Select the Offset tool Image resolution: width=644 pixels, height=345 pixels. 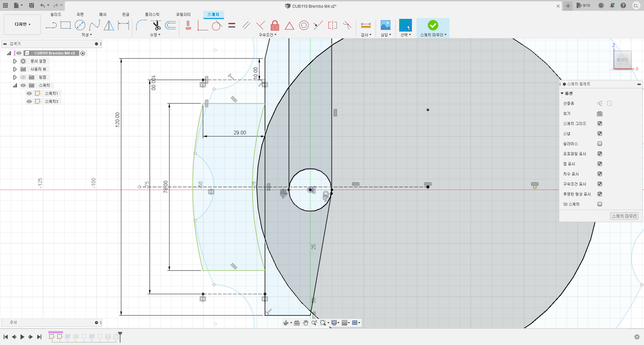pos(171,25)
